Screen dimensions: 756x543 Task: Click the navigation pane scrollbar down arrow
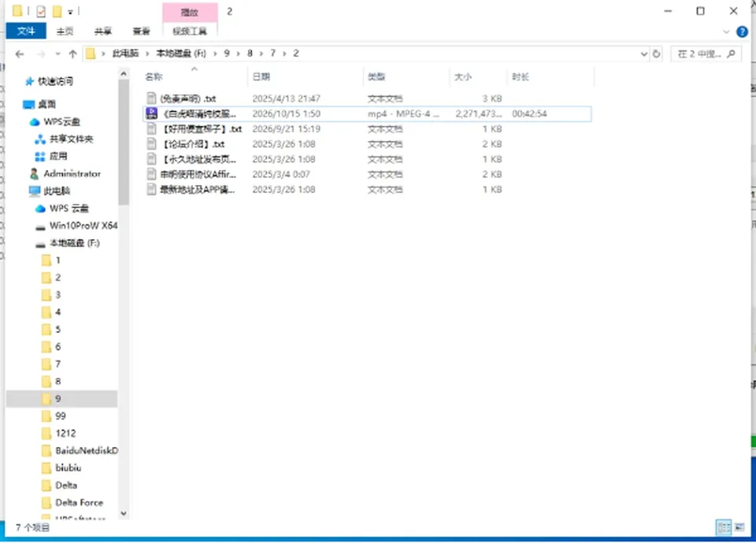click(124, 514)
